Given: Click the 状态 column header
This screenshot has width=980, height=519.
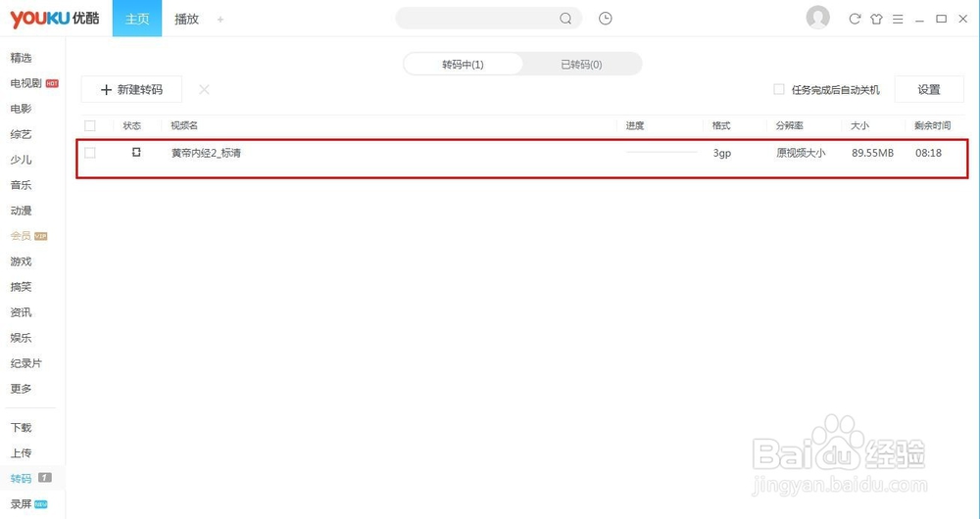Looking at the screenshot, I should point(132,125).
